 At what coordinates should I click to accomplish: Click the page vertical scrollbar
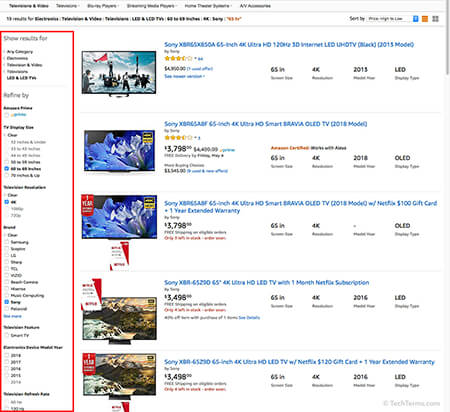pyautogui.click(x=447, y=37)
